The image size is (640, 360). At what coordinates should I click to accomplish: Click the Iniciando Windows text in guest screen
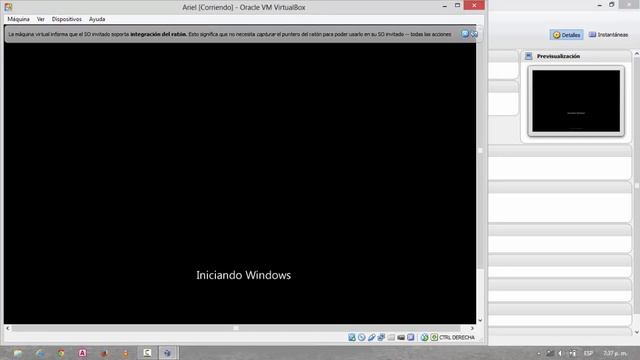(x=243, y=275)
